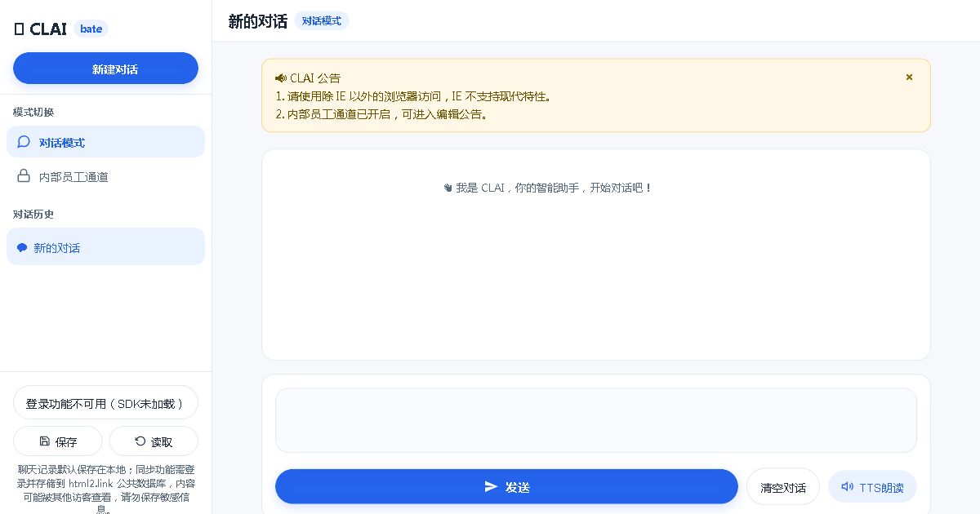Click announcement line about 内部员工通道已开启

381,114
